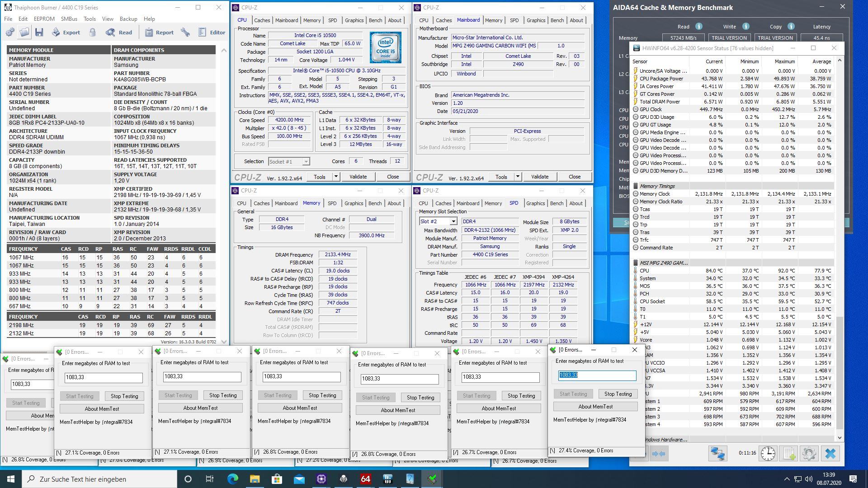Click Thaiphoon Burner panel scroll up arrow

(x=224, y=50)
